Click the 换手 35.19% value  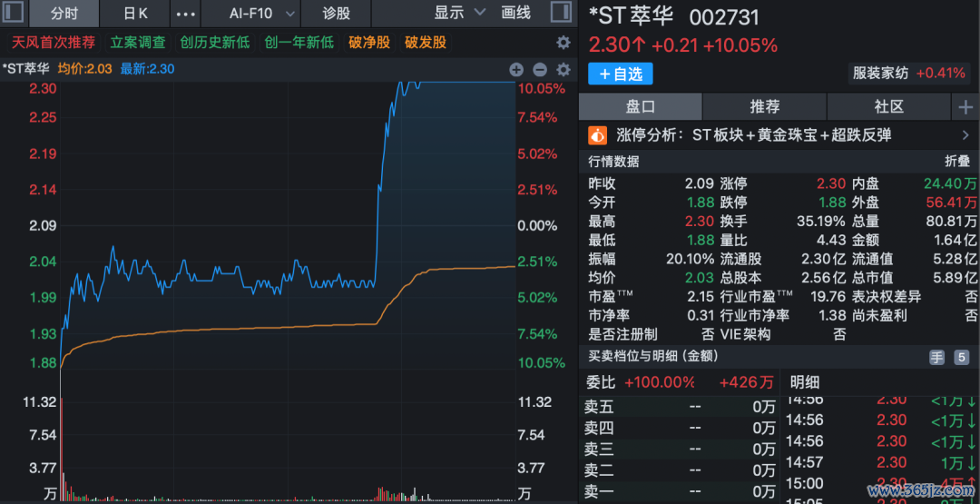[x=821, y=222]
